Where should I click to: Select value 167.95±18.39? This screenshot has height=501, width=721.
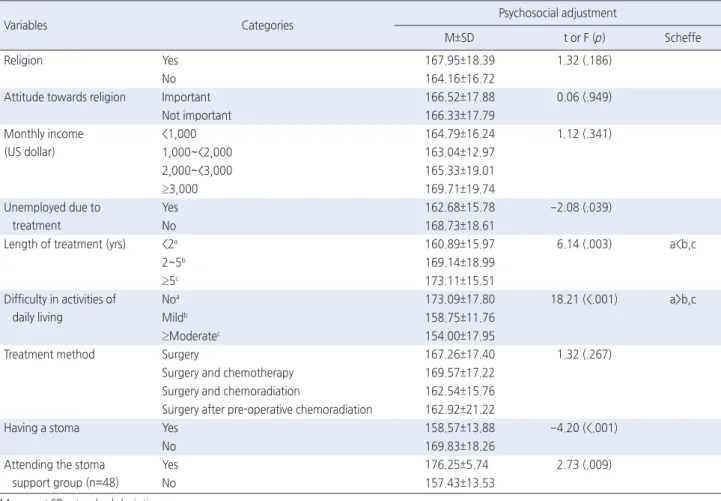pos(460,60)
